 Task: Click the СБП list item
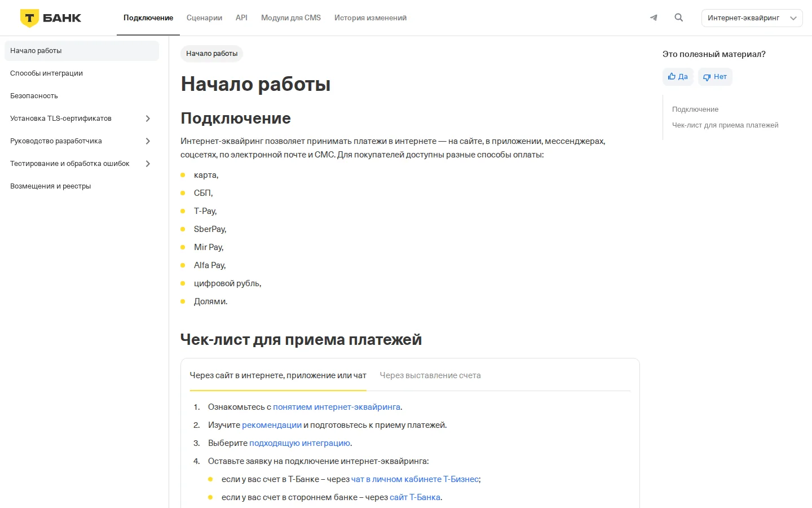click(x=203, y=193)
